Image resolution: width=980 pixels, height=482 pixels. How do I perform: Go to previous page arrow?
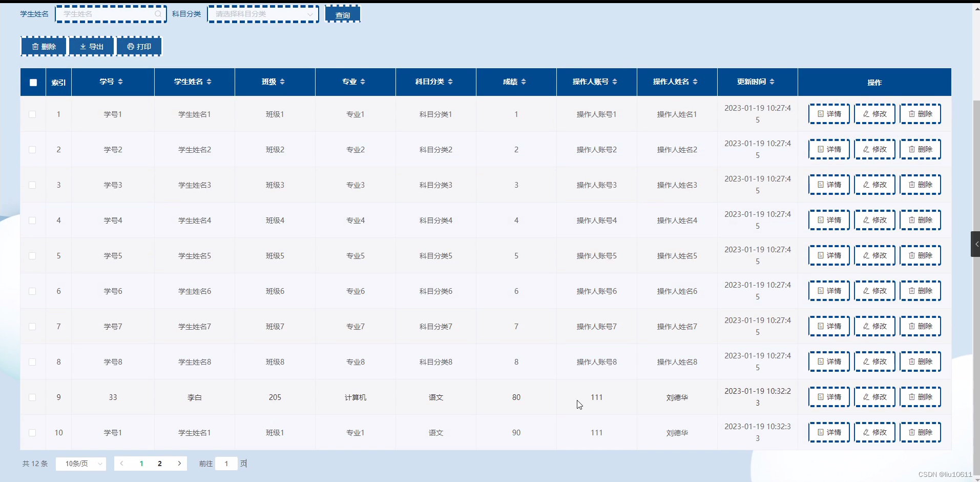(122, 464)
